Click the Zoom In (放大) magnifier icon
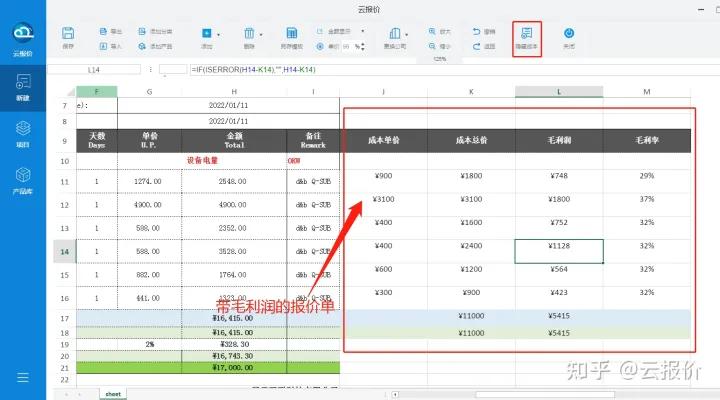 coord(432,31)
